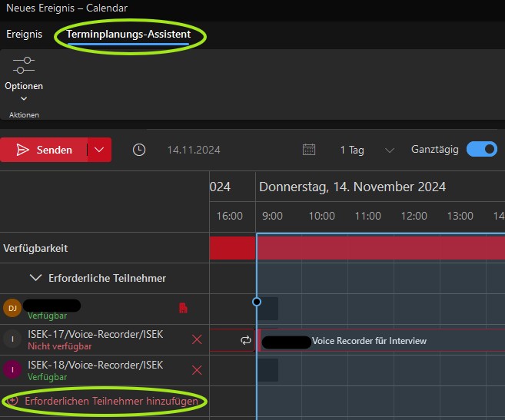
Task: Click the clock icon beside the date
Action: 139,150
